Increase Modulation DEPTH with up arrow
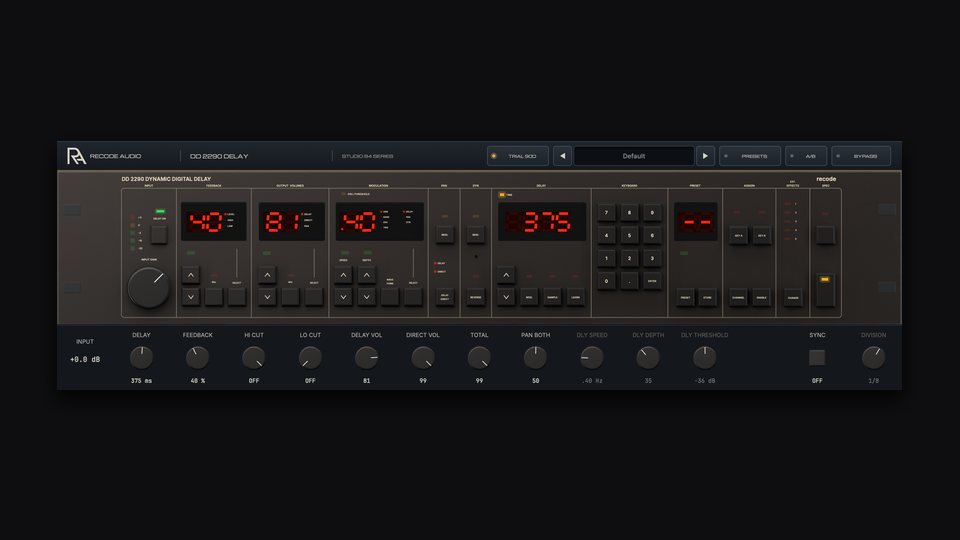960x540 pixels. (x=367, y=275)
